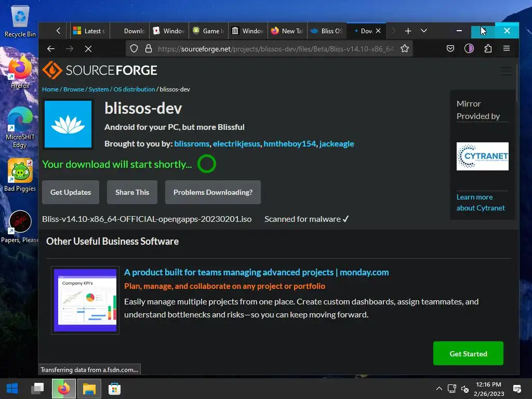This screenshot has width=532, height=399.
Task: Open the network tray icon
Action: pyautogui.click(x=451, y=389)
